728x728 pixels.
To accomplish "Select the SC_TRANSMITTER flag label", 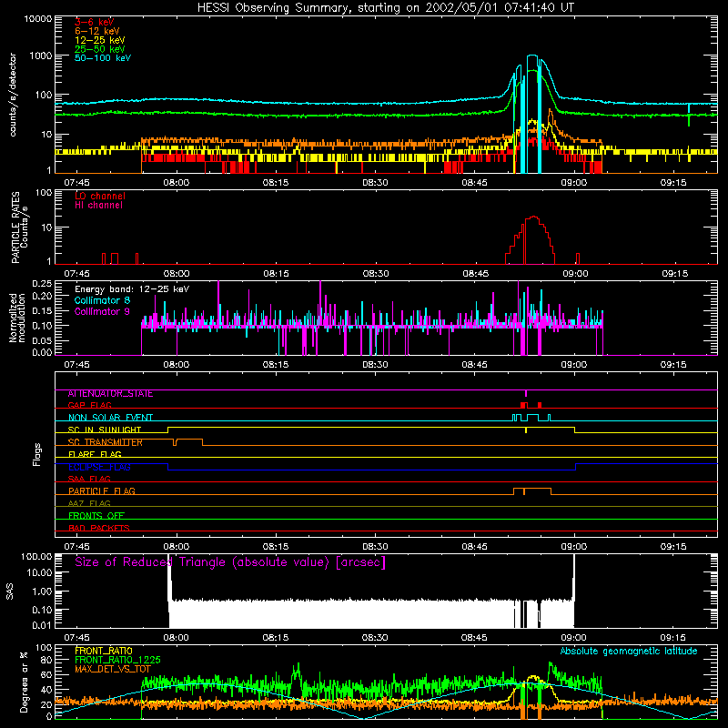I will (106, 442).
